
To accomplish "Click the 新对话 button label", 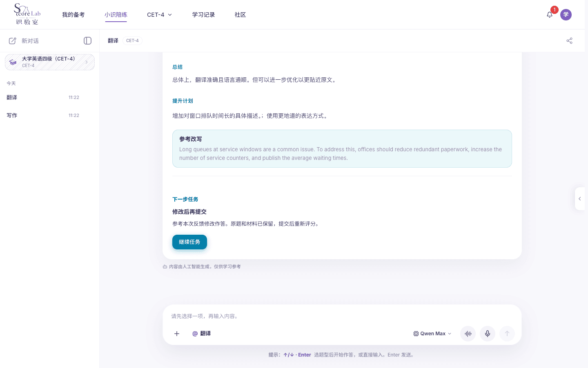I will pos(30,41).
